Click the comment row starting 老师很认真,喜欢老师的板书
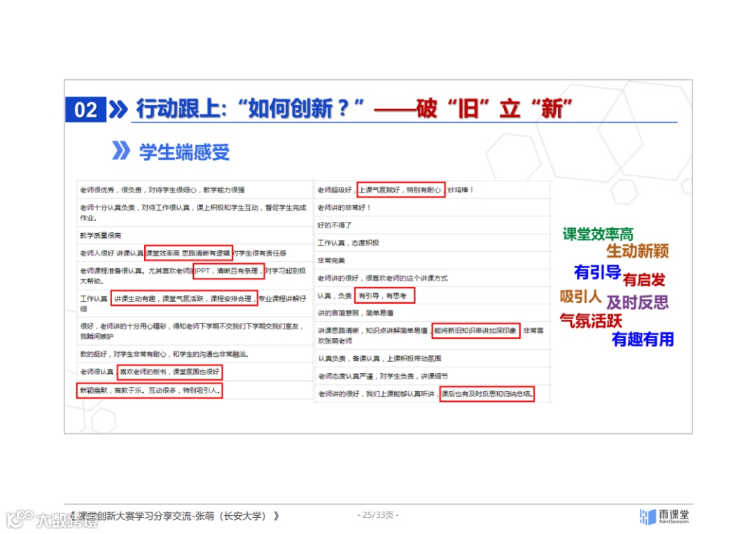The image size is (756, 534). pyautogui.click(x=195, y=372)
